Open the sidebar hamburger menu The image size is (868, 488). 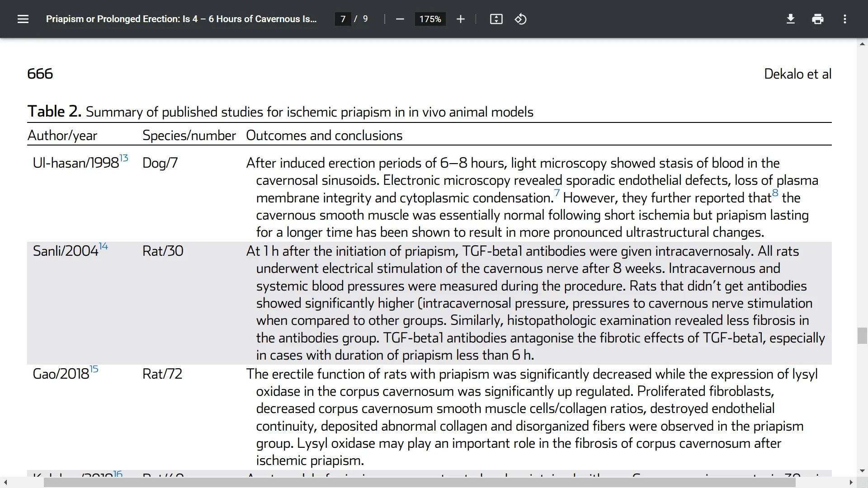point(23,19)
